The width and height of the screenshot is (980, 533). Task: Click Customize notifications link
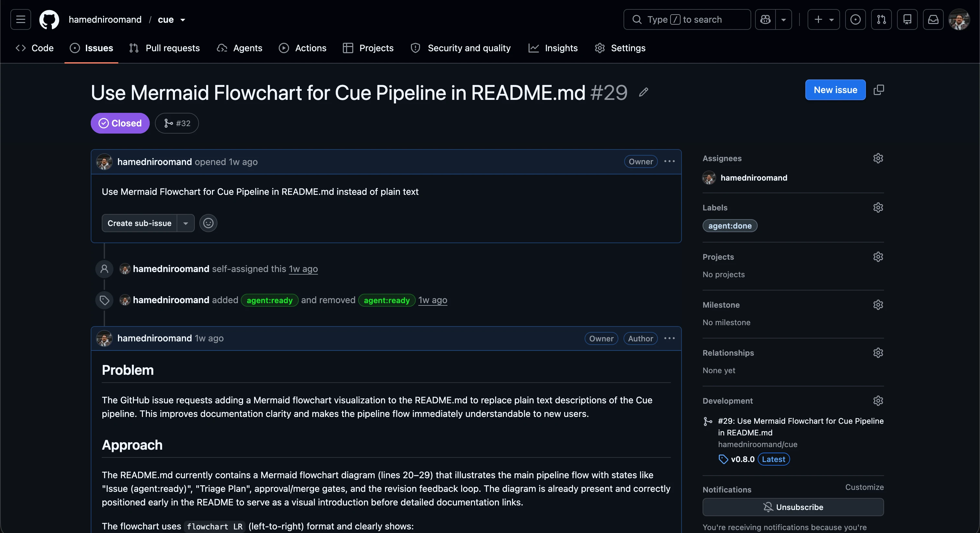coord(864,487)
